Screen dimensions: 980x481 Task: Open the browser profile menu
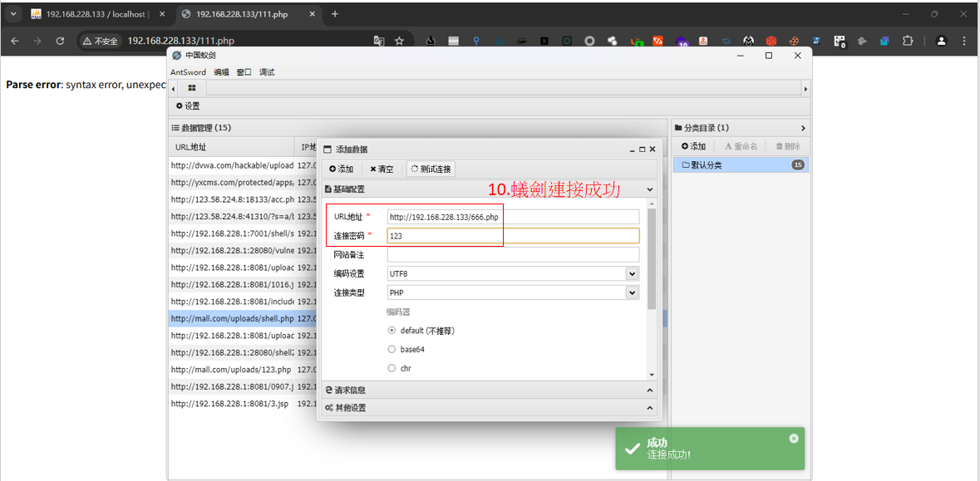(941, 41)
